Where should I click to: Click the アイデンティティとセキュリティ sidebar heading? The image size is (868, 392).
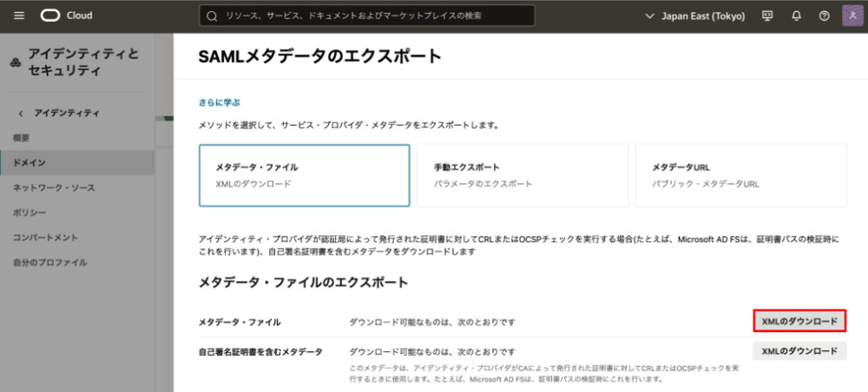83,62
